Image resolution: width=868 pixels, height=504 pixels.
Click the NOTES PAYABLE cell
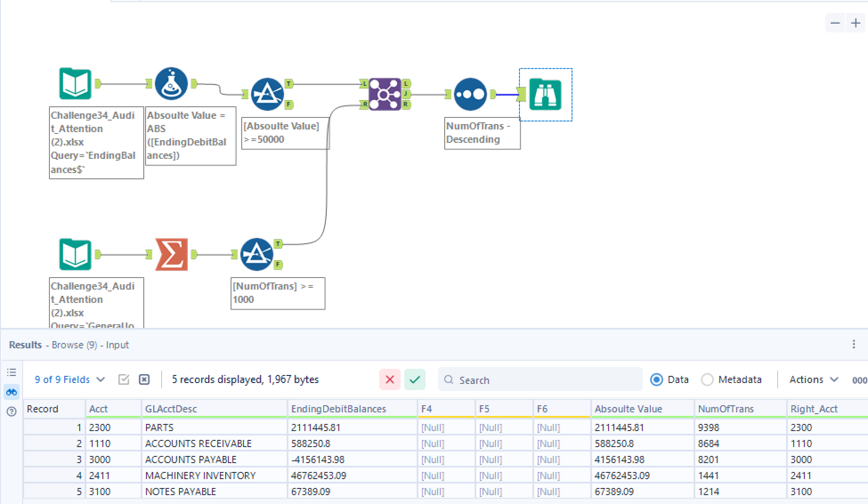214,492
